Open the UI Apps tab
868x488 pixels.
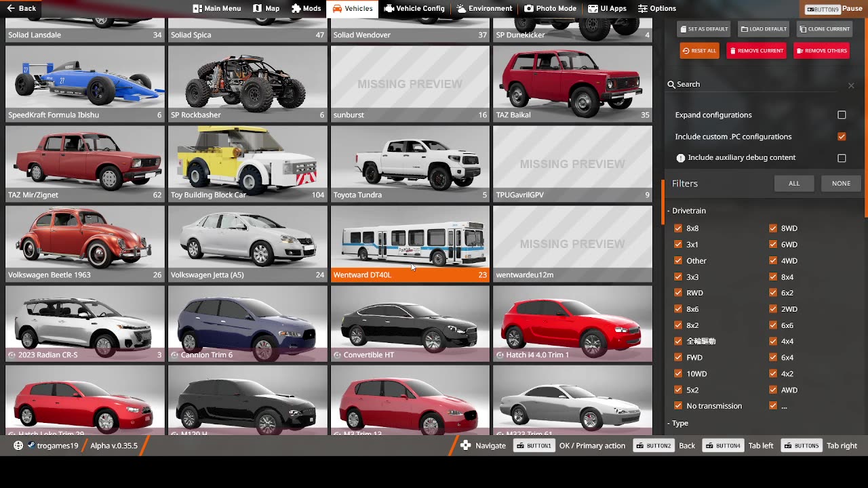click(x=607, y=9)
